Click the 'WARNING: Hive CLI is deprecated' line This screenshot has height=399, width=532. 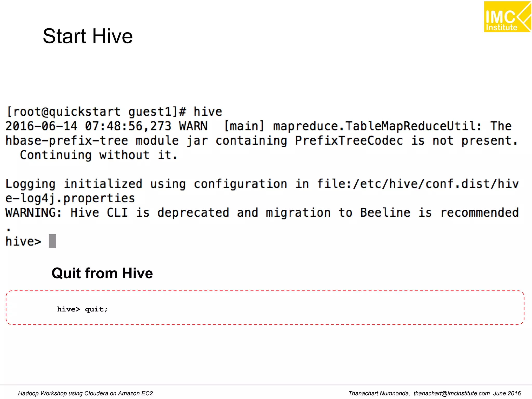coord(262,213)
